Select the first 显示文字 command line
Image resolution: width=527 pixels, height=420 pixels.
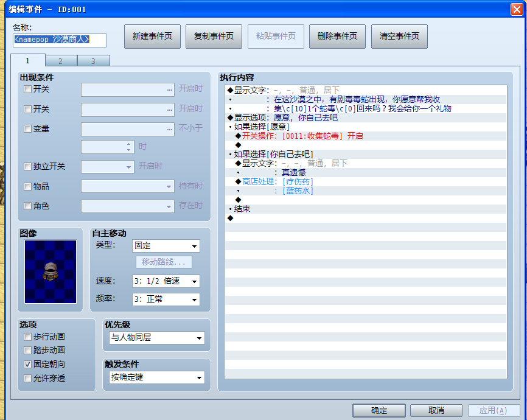366,90
